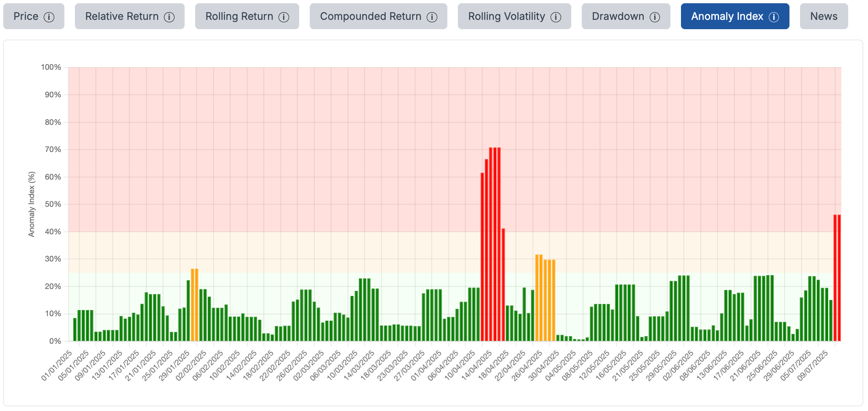Switch to the Price tab
The height and width of the screenshot is (411, 868).
click(x=26, y=17)
